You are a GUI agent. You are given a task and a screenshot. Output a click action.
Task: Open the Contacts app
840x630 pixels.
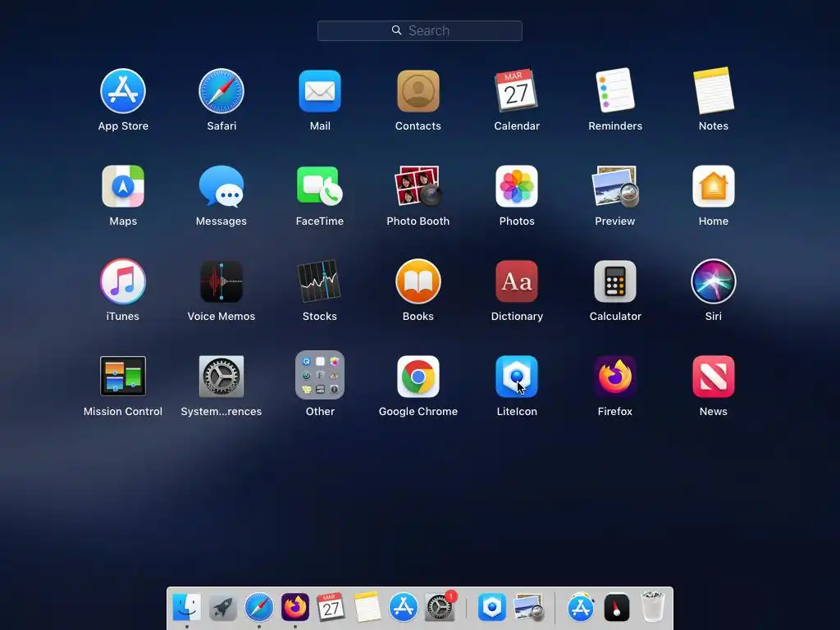tap(418, 91)
